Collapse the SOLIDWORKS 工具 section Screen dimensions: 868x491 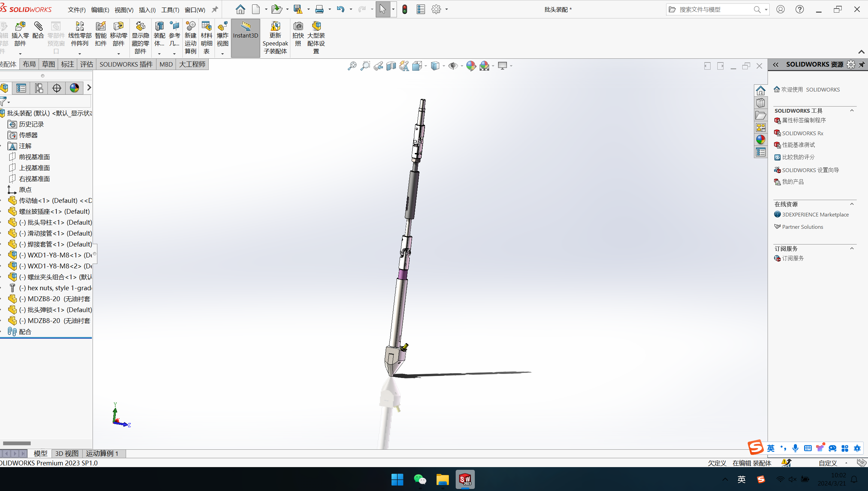click(852, 111)
